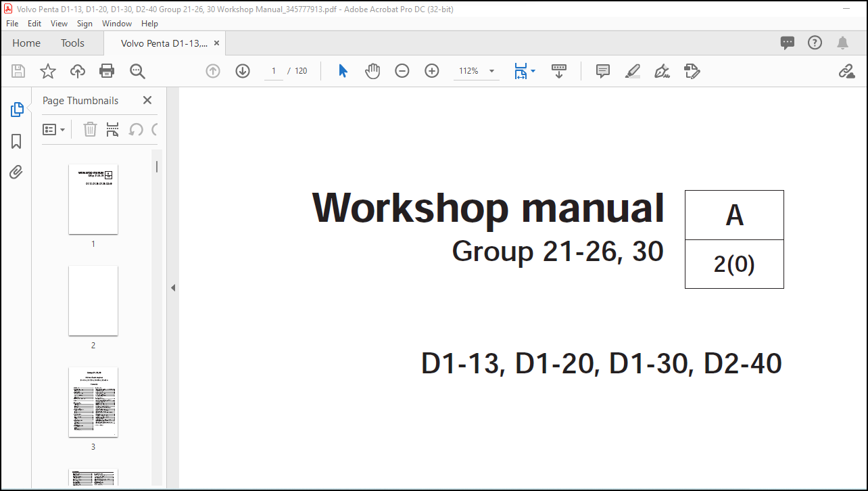
Task: Rotate page counterclockwise in thumbnails panel
Action: point(136,129)
